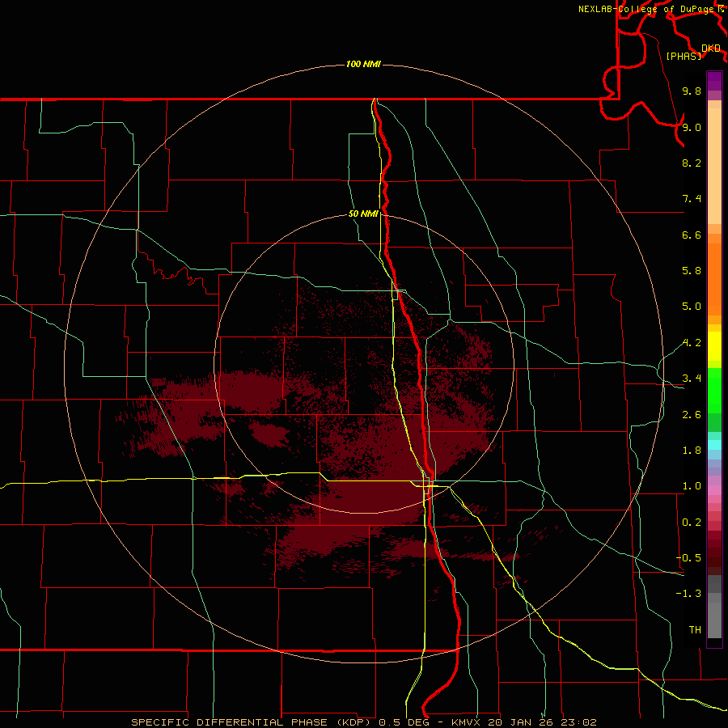Screen dimensions: 728x728
Task: Click the 4.2 value on the color scale
Action: [x=692, y=343]
